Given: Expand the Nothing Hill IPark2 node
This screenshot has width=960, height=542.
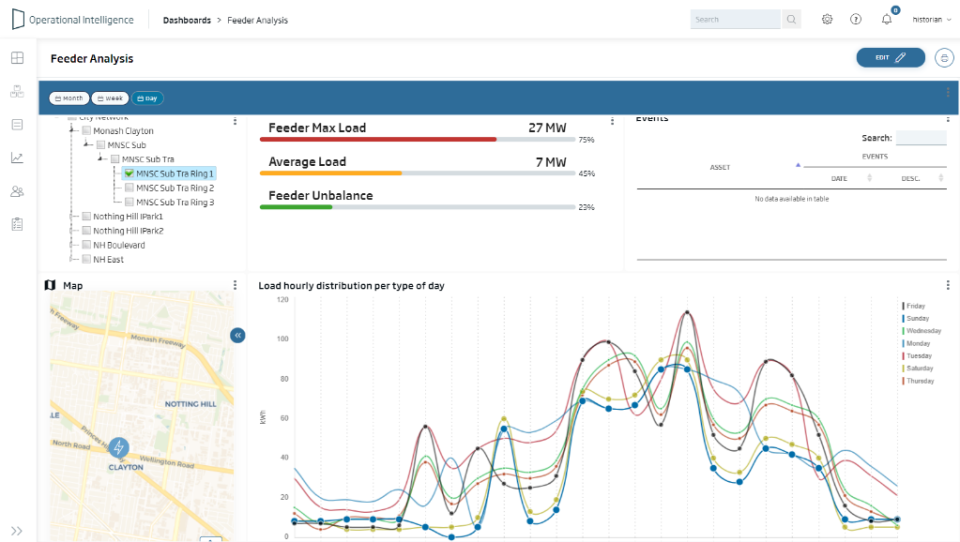Looking at the screenshot, I should 72,230.
